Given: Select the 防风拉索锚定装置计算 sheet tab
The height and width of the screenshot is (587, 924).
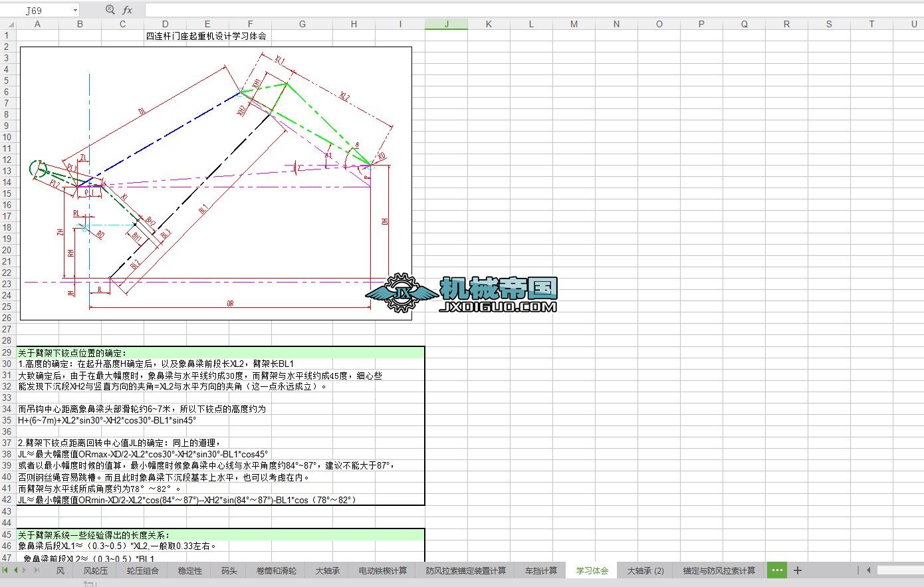Looking at the screenshot, I should (466, 570).
